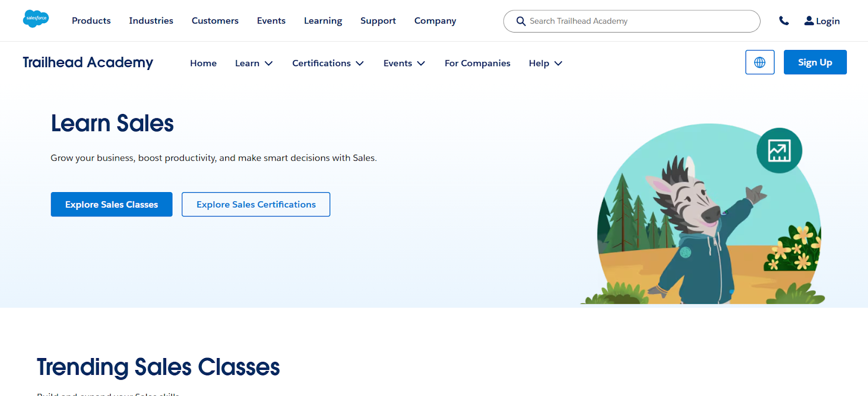Image resolution: width=868 pixels, height=396 pixels.
Task: Click the Salesforce cloud logo
Action: (x=36, y=19)
